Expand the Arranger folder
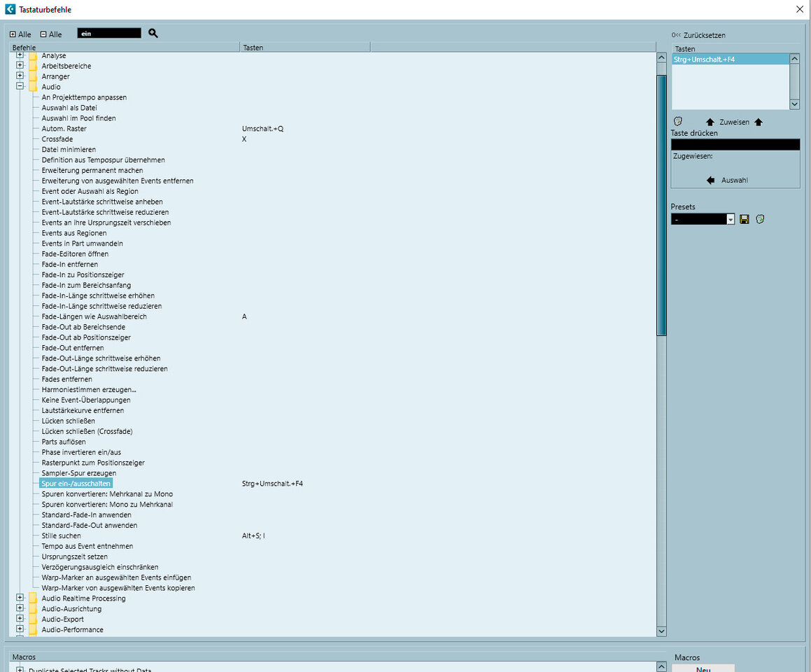The image size is (811, 672). 20,76
